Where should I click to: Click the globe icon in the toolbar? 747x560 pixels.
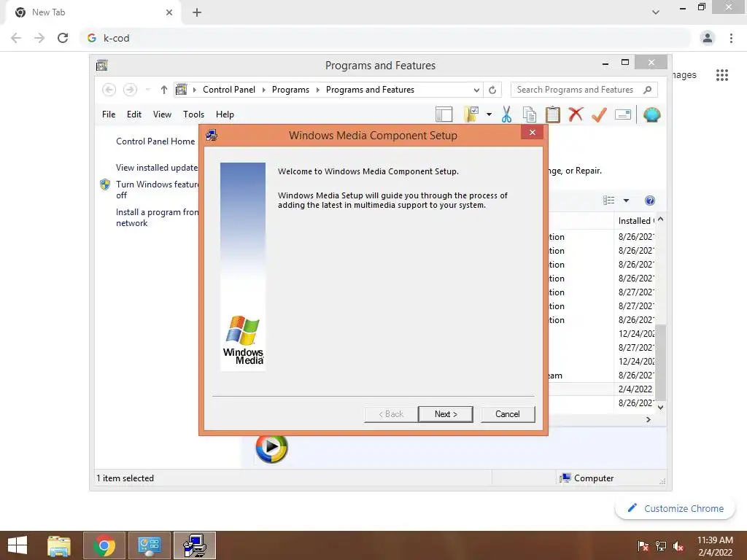pyautogui.click(x=651, y=114)
